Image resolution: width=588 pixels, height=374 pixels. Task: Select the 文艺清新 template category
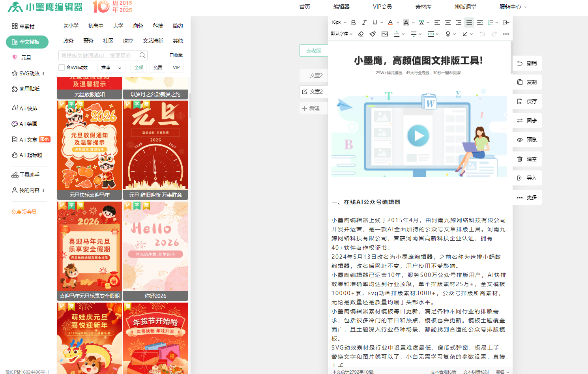(153, 41)
